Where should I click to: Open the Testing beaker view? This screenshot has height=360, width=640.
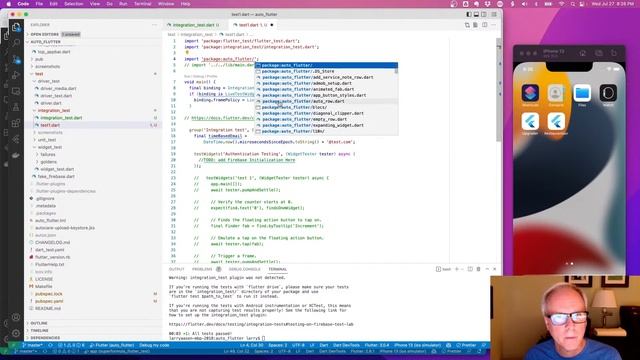click(x=16, y=107)
